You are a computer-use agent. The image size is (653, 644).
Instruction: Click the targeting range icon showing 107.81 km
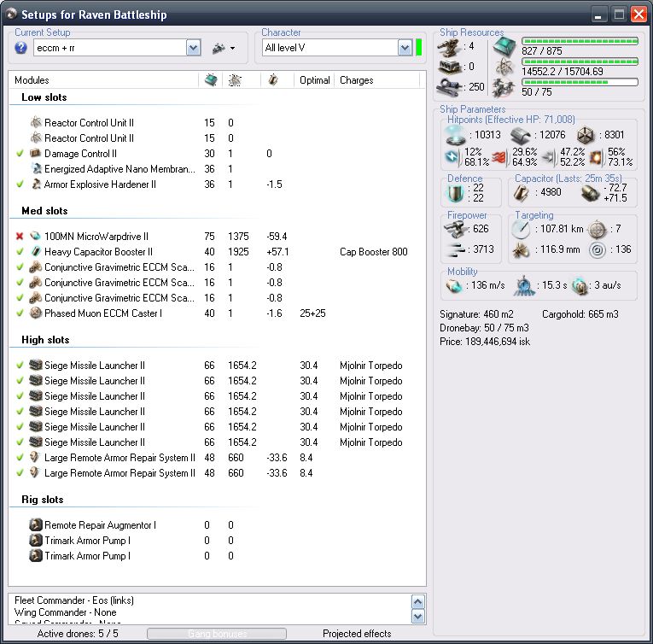(521, 229)
